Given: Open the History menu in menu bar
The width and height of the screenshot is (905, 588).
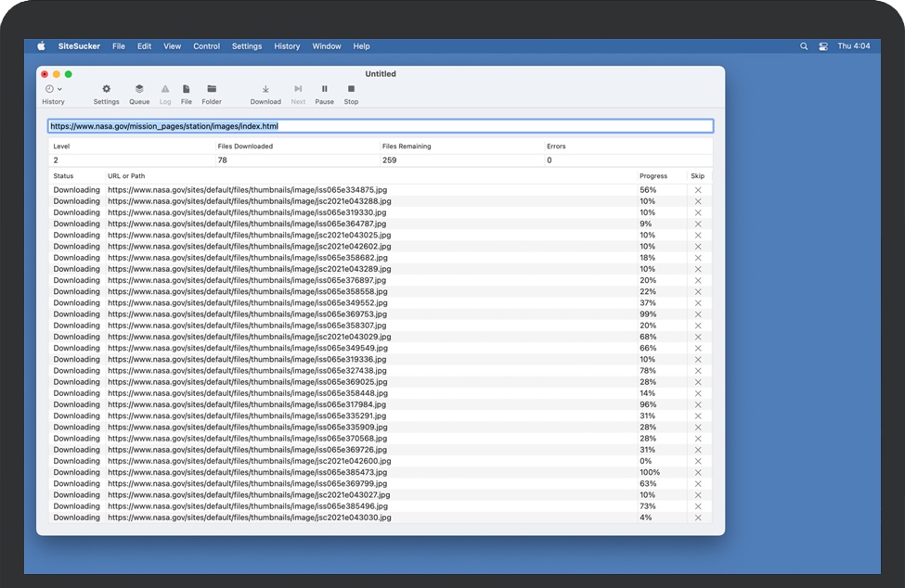Looking at the screenshot, I should pyautogui.click(x=287, y=46).
